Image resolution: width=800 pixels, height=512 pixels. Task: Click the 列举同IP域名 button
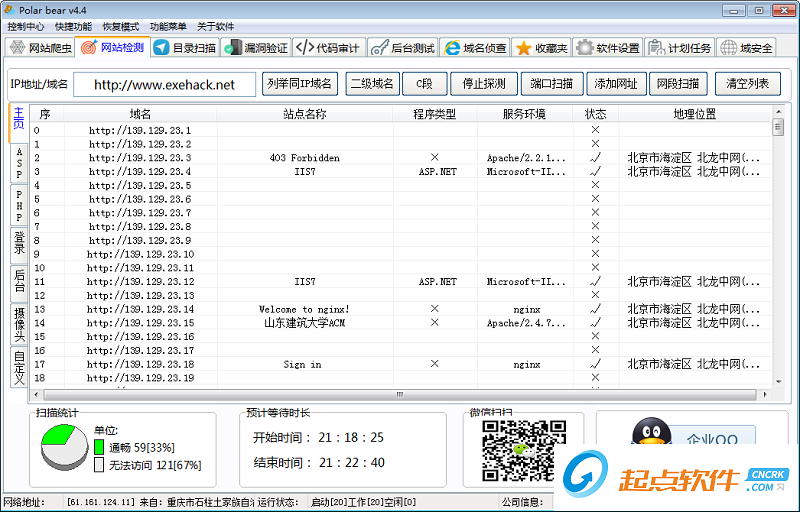click(x=300, y=84)
